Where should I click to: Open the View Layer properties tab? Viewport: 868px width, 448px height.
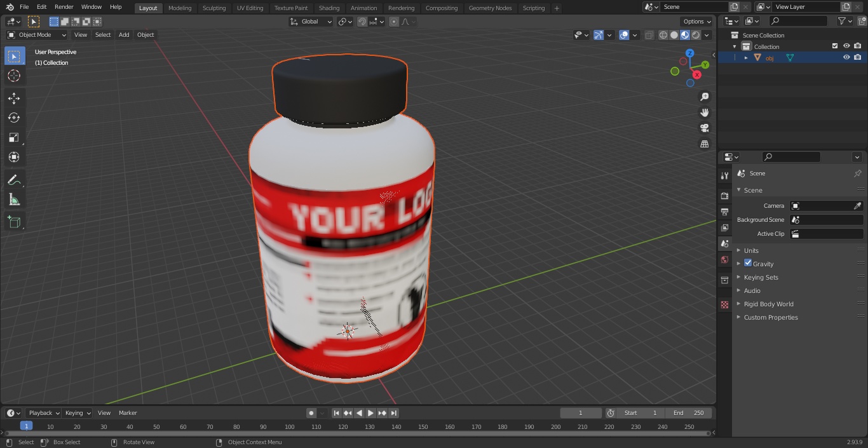click(724, 227)
